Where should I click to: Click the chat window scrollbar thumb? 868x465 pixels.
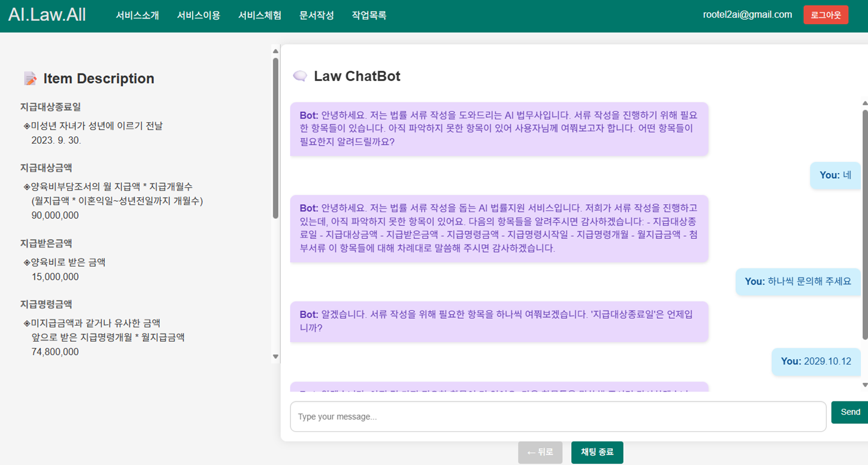(865, 224)
